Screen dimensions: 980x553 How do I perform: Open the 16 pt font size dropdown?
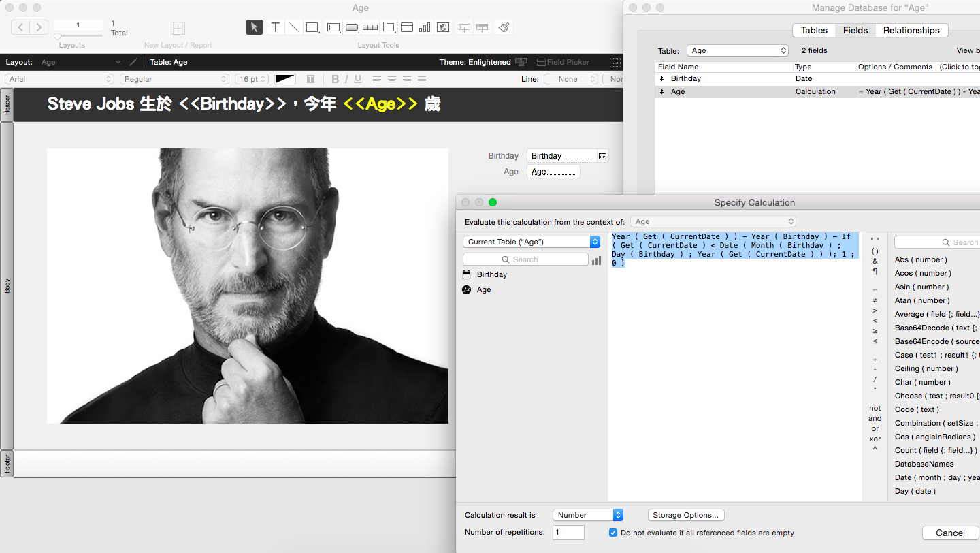pyautogui.click(x=252, y=79)
